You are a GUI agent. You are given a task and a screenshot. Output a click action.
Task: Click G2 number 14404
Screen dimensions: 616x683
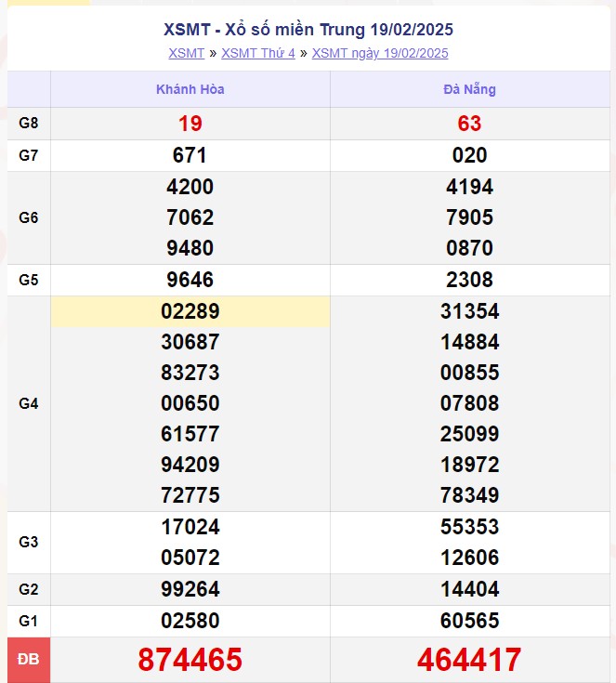click(469, 589)
